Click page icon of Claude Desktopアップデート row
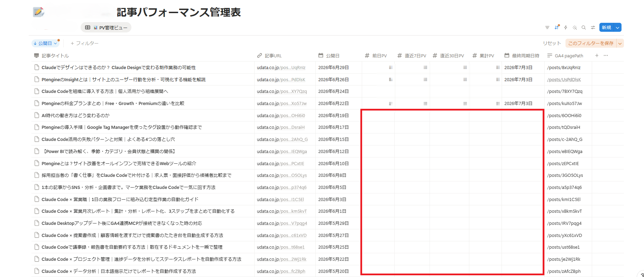 click(37, 223)
